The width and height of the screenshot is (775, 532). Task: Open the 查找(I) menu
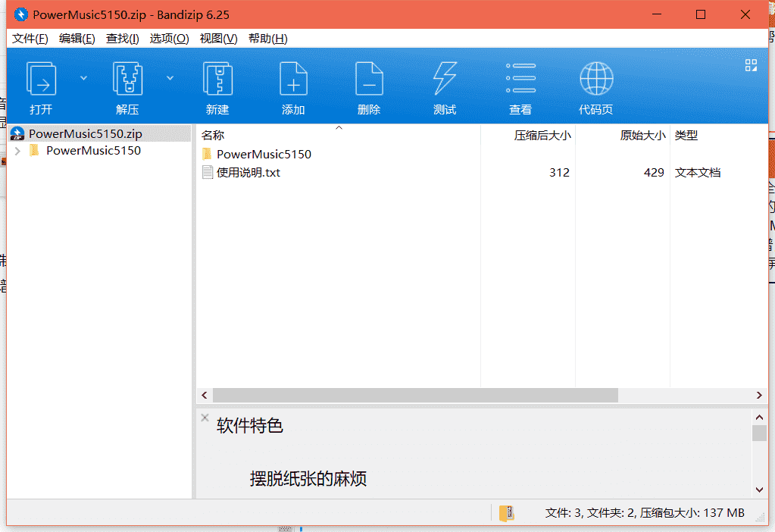pyautogui.click(x=122, y=39)
